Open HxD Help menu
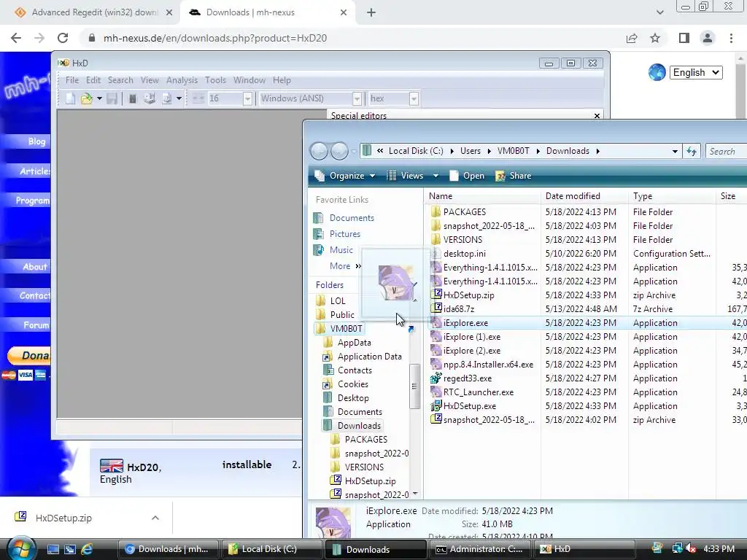 click(282, 80)
